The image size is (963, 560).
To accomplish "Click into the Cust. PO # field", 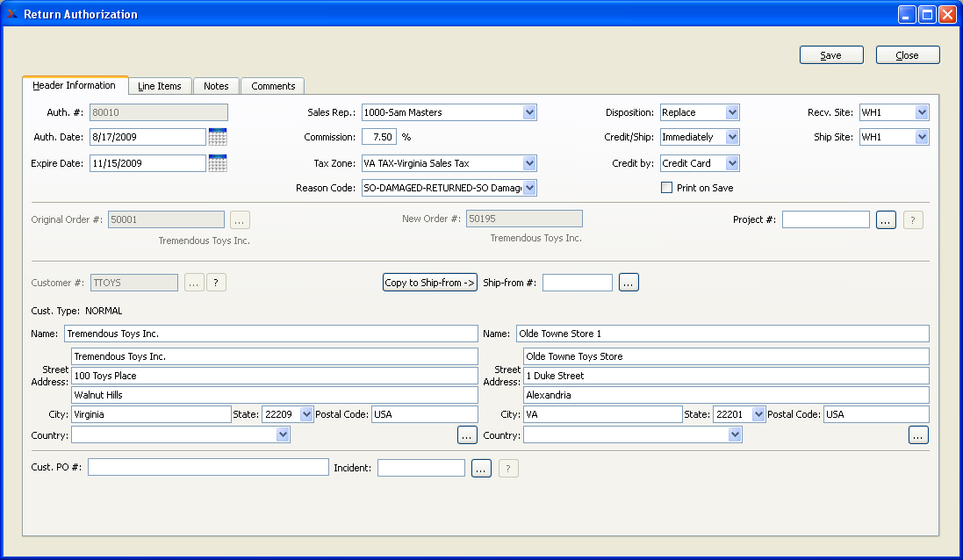I will coord(208,468).
